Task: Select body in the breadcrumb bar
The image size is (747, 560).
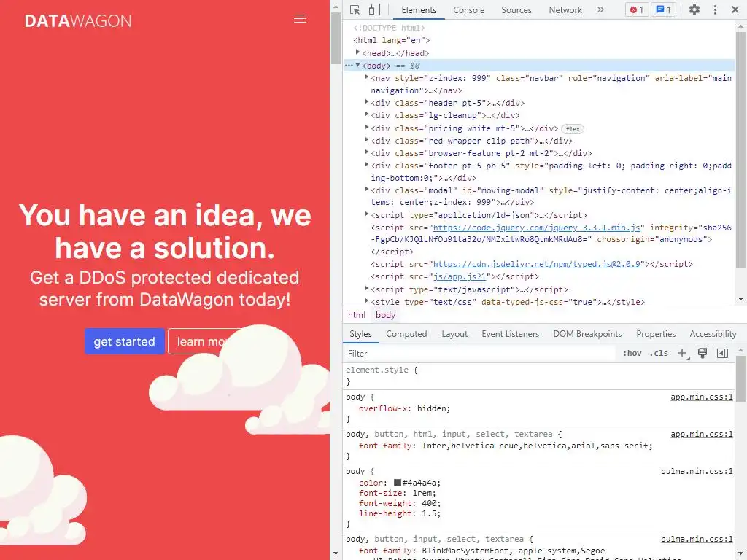Action: point(385,315)
